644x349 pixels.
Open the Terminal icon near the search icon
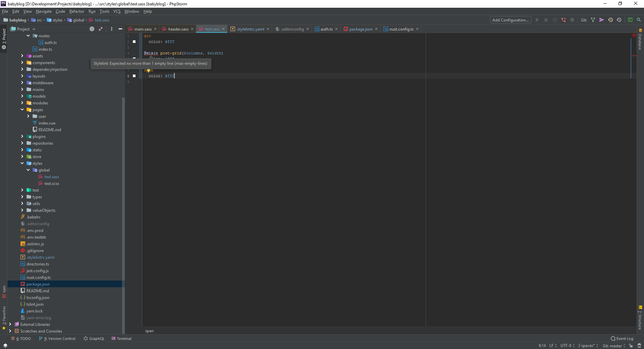click(x=630, y=20)
